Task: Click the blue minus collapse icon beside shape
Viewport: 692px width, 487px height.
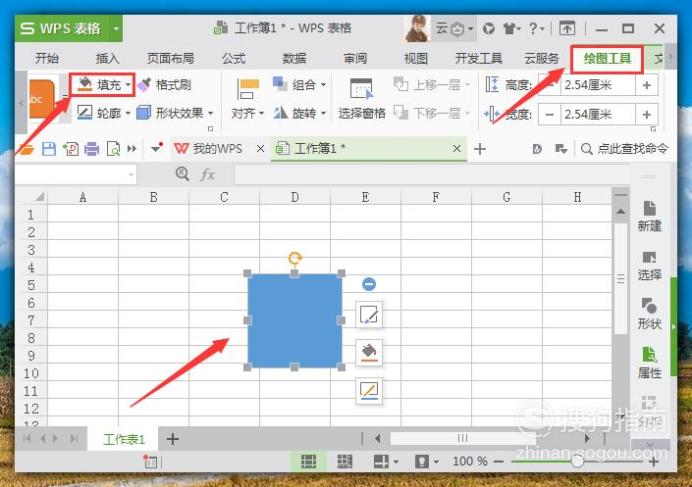Action: [x=369, y=284]
